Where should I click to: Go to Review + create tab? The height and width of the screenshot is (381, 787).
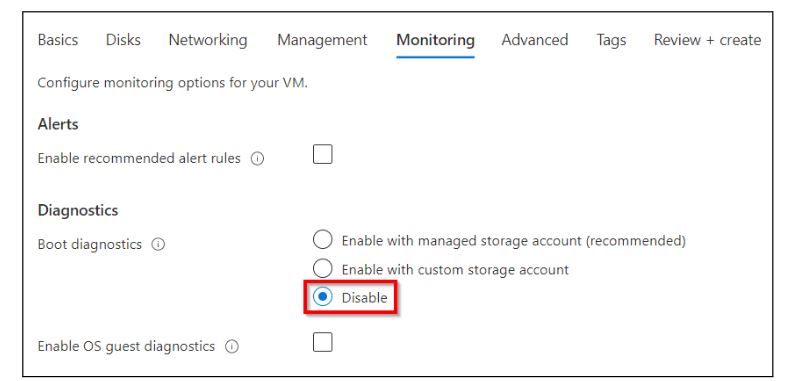[707, 40]
